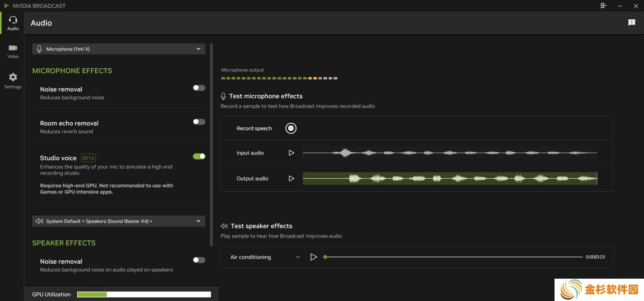Click the BETA badge next to Studio voice

pos(89,158)
